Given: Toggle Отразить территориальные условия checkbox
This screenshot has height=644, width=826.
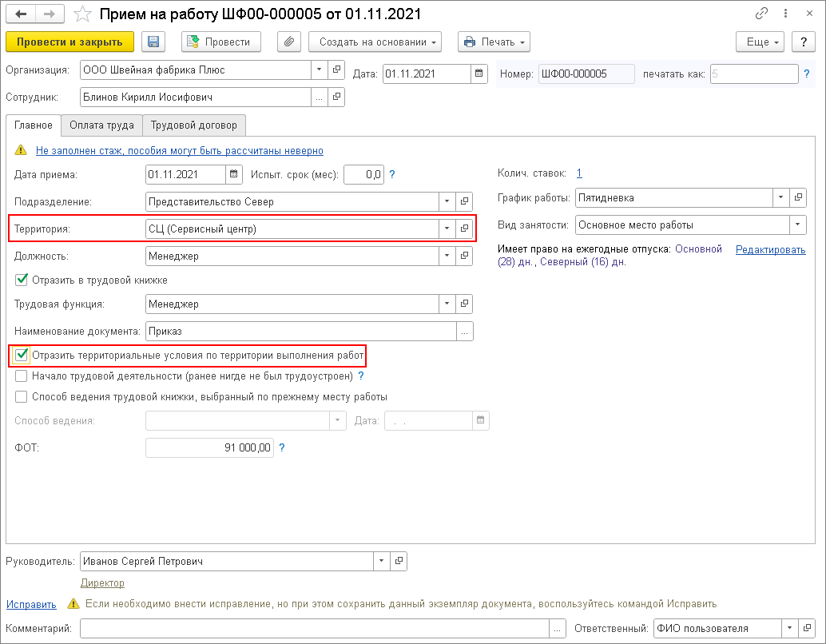Looking at the screenshot, I should click(x=22, y=355).
